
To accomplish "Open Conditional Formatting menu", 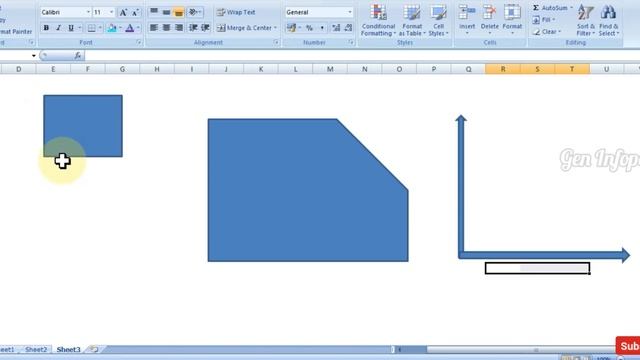I will coord(378,20).
